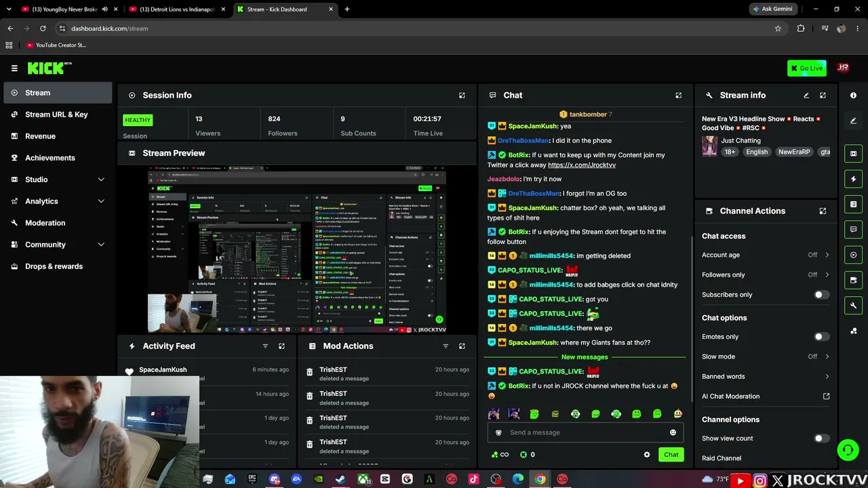Toggle the Session Info play-circle widget in sidebar
The height and width of the screenshot is (488, 868).
853,255
